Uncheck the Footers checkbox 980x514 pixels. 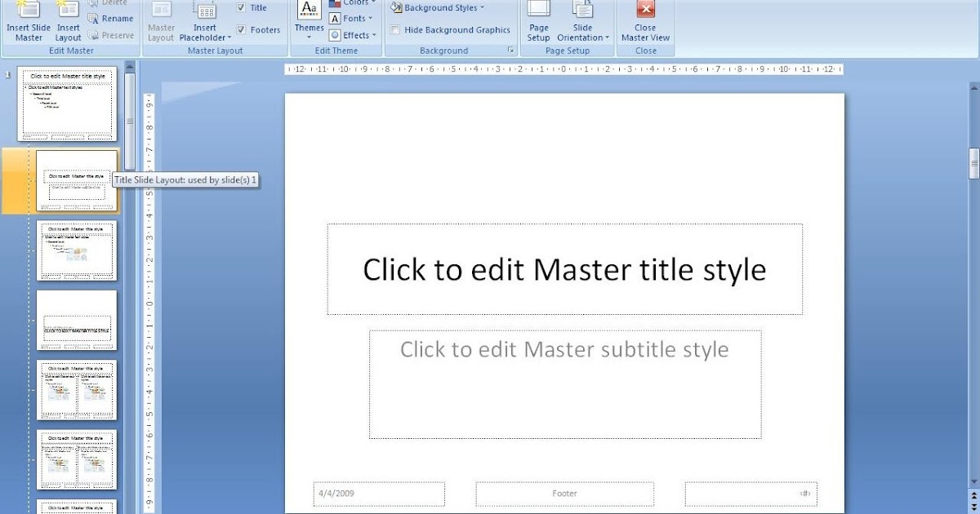tap(243, 29)
